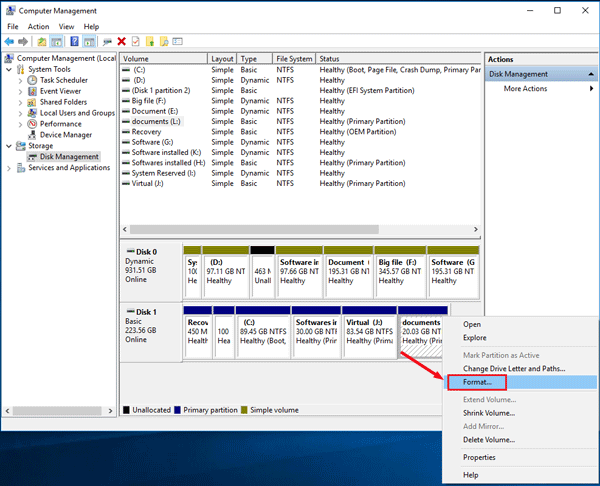Sort by the File System column header
Screen dimensions: 600x486
click(x=294, y=59)
